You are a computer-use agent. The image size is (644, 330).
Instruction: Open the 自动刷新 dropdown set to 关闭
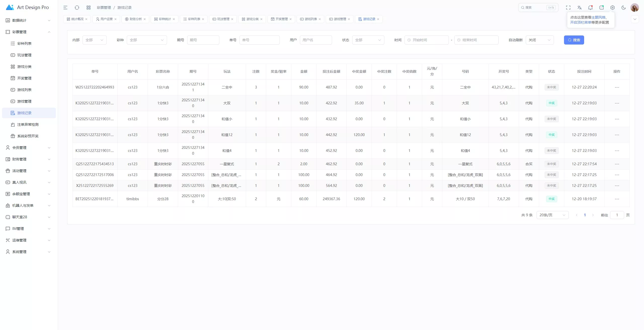point(540,40)
